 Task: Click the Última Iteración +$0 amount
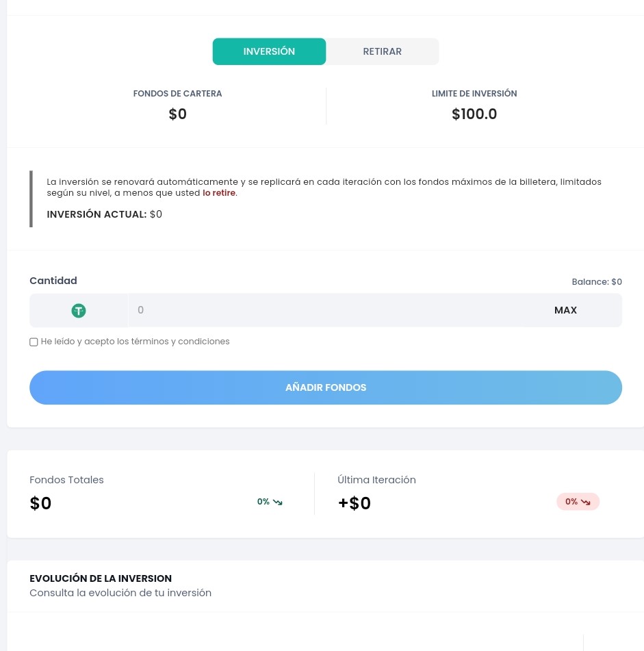click(355, 503)
